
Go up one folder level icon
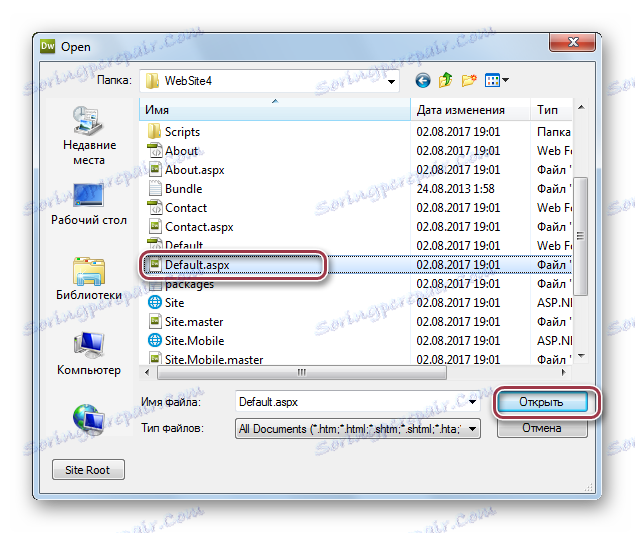click(445, 80)
